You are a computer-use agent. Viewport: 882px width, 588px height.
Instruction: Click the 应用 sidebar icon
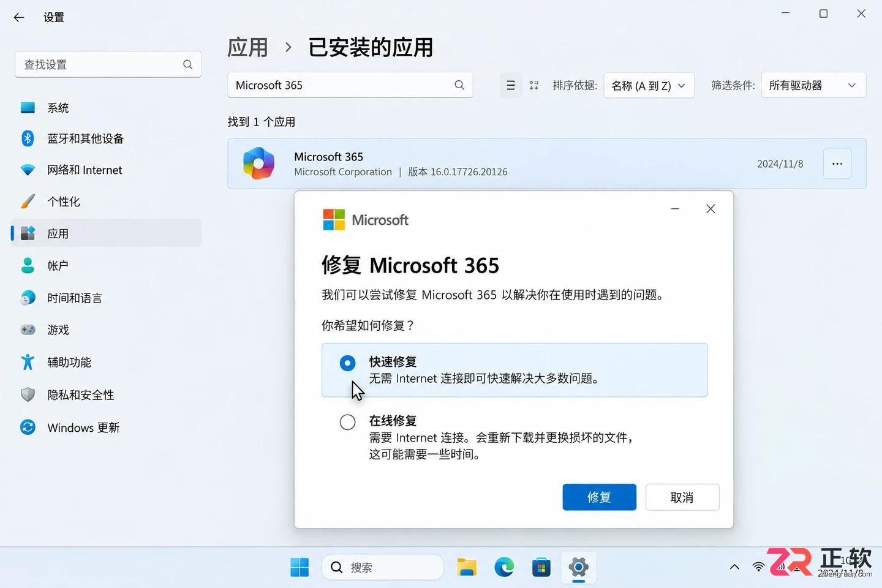(x=28, y=233)
